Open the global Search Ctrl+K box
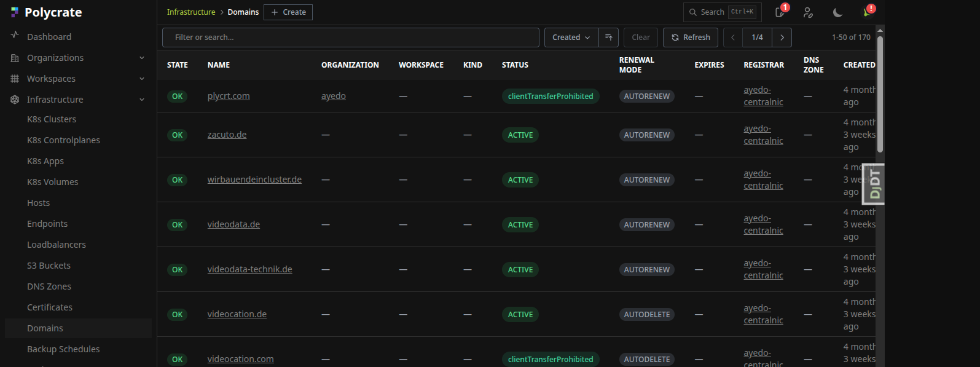 click(723, 12)
